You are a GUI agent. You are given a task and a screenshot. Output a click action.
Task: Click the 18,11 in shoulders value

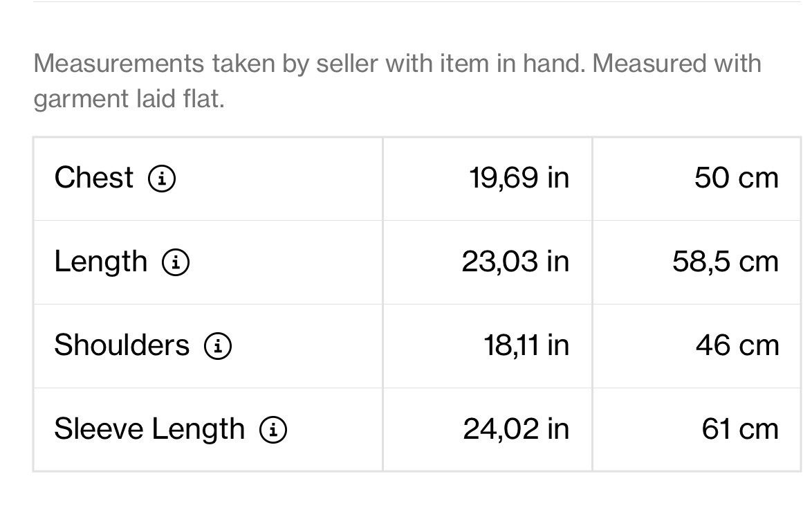[x=526, y=345]
